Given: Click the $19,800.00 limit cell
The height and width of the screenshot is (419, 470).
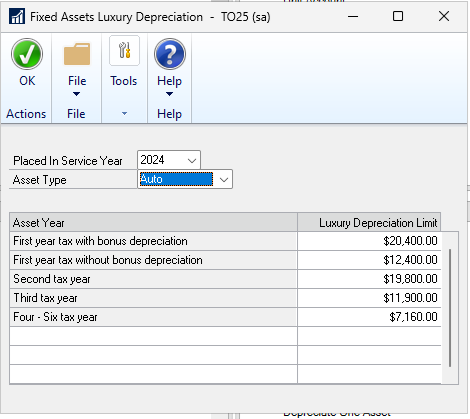Looking at the screenshot, I should (x=369, y=279).
